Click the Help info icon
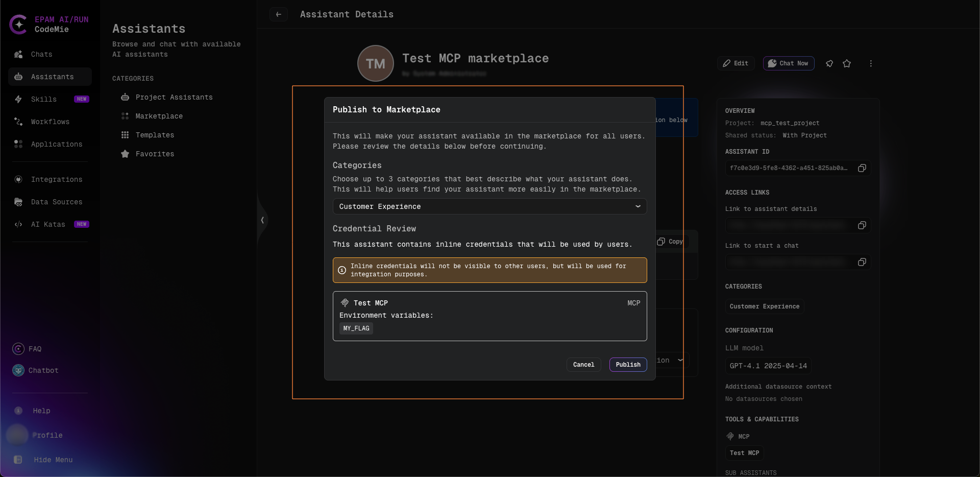 [18, 411]
